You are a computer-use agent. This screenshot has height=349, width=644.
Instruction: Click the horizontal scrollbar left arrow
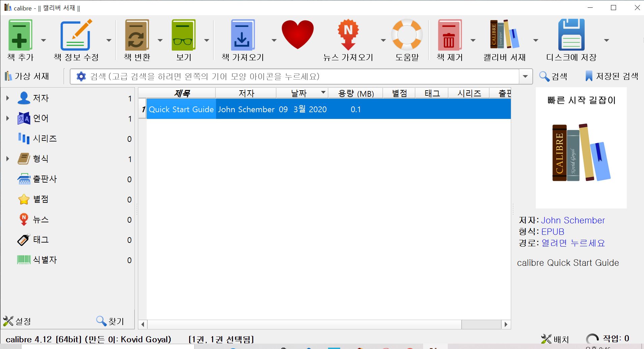(143, 324)
